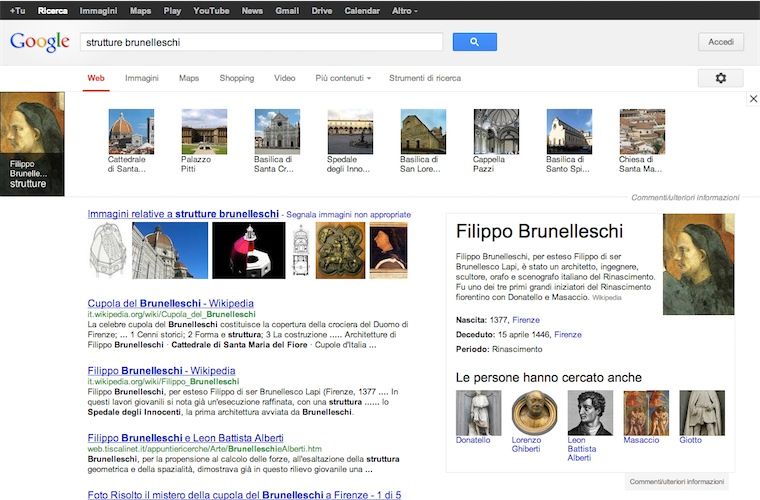The height and width of the screenshot is (500, 760).
Task: Expand the Altro dropdown in top bar
Action: [x=404, y=11]
